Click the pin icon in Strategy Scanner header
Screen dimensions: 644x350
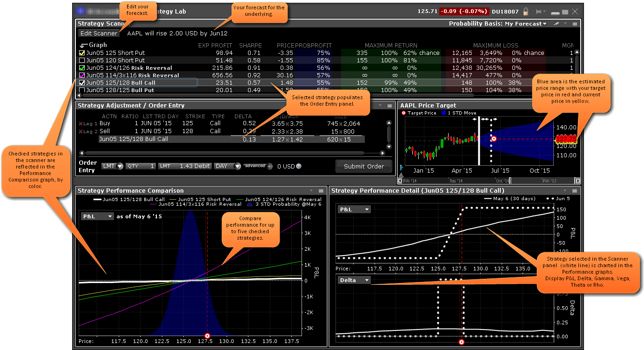click(557, 24)
